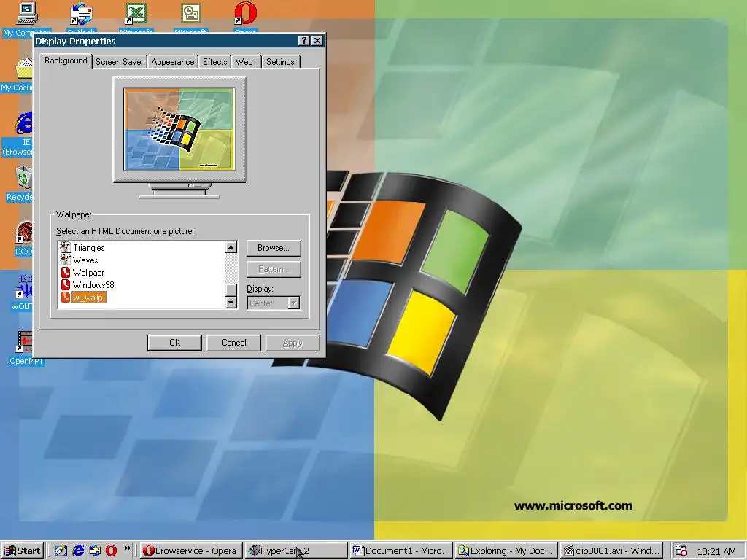Click OK in Display Properties
Viewport: 747px width, 560px height.
coord(174,343)
